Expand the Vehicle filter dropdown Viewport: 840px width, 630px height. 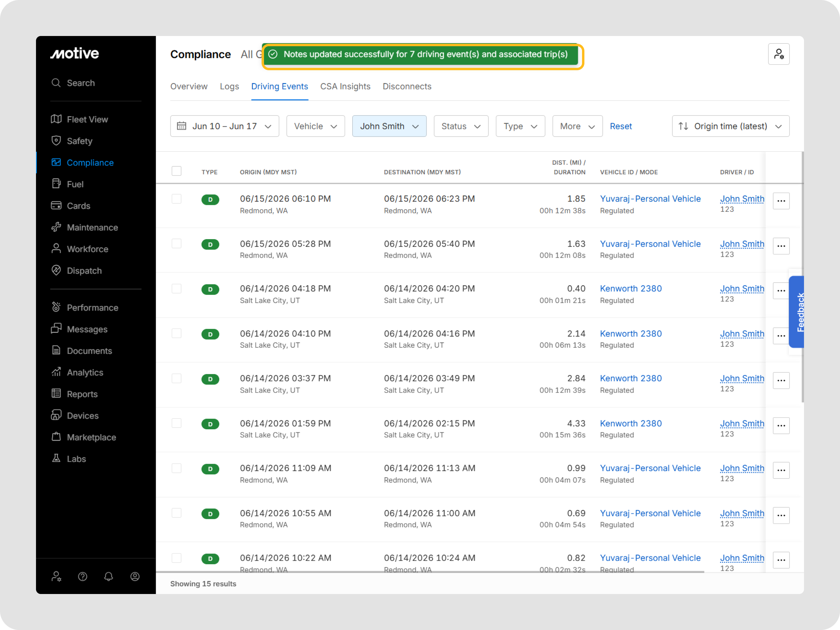point(316,126)
